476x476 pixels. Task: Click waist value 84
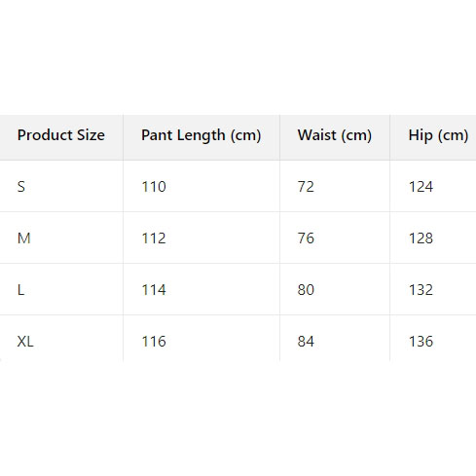pos(306,342)
